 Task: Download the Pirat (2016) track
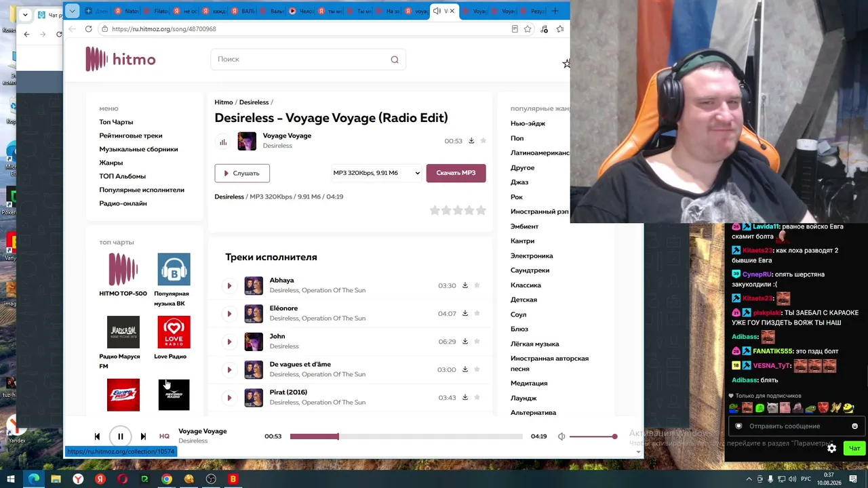point(465,397)
